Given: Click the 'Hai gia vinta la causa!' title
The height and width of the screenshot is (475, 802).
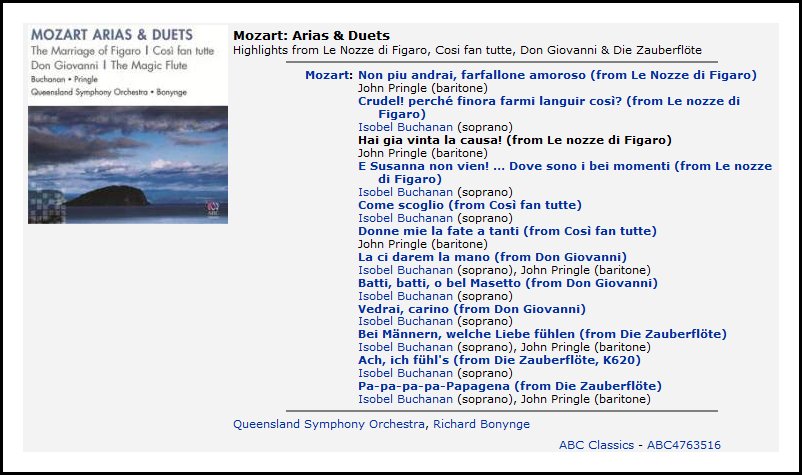Looking at the screenshot, I should pyautogui.click(x=515, y=140).
